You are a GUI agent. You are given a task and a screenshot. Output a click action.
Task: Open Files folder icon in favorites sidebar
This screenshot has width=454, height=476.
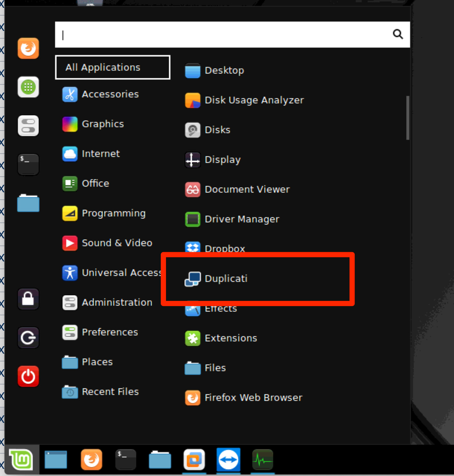coord(28,203)
